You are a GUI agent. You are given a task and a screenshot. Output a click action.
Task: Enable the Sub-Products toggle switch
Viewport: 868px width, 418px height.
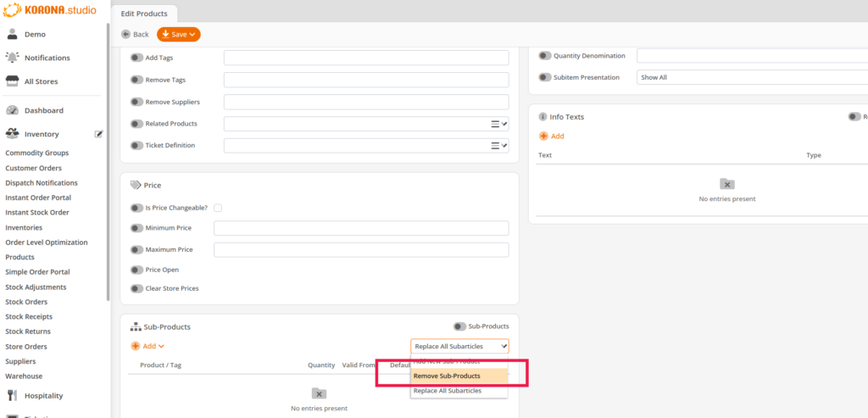point(459,326)
